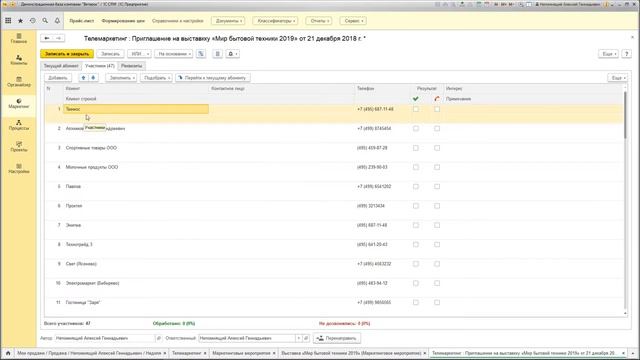Expand the Отчеты dropdown

coord(319,20)
